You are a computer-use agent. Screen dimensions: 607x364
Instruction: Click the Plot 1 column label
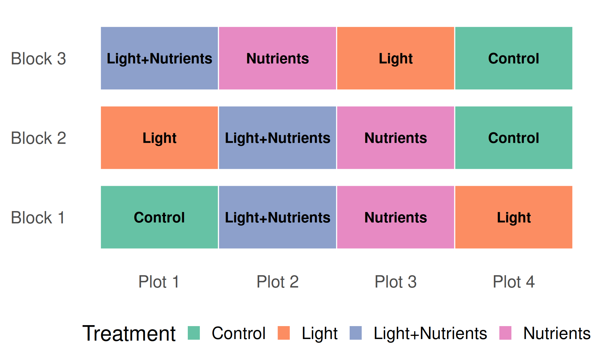(159, 282)
